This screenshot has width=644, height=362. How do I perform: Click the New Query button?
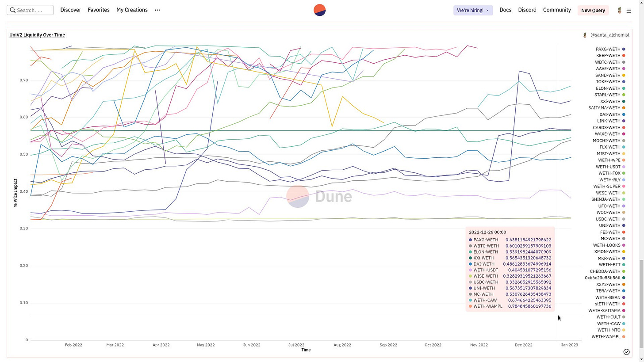593,10
